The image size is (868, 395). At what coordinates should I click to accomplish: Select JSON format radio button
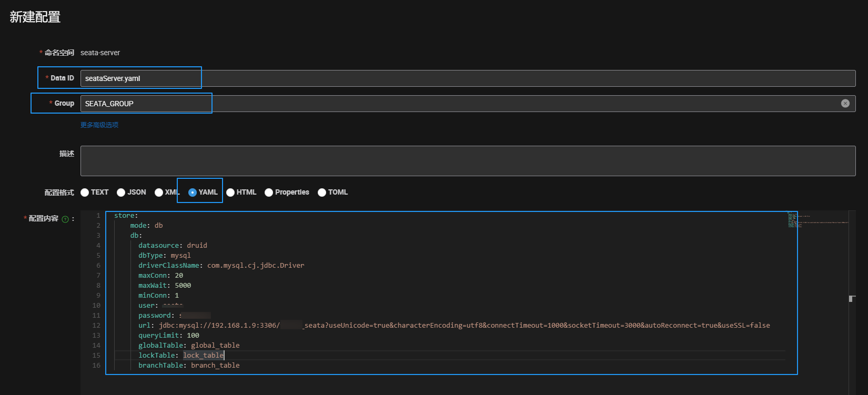click(121, 193)
